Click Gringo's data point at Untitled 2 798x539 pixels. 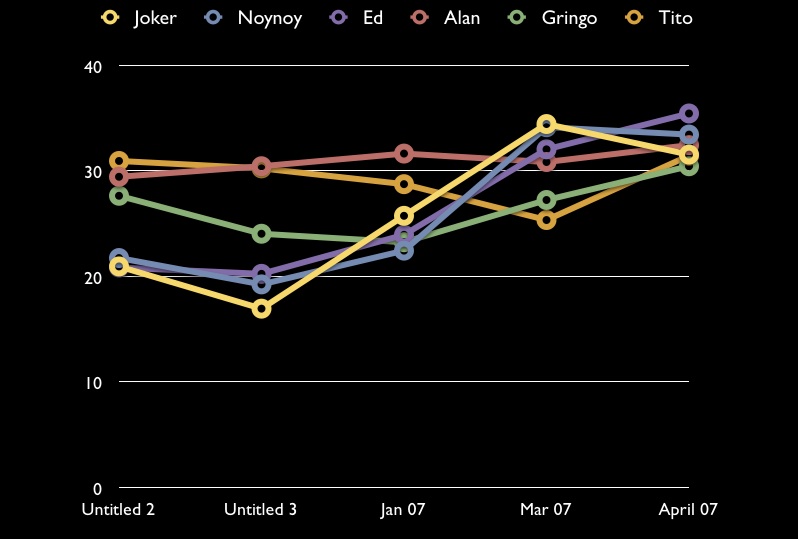(x=119, y=196)
